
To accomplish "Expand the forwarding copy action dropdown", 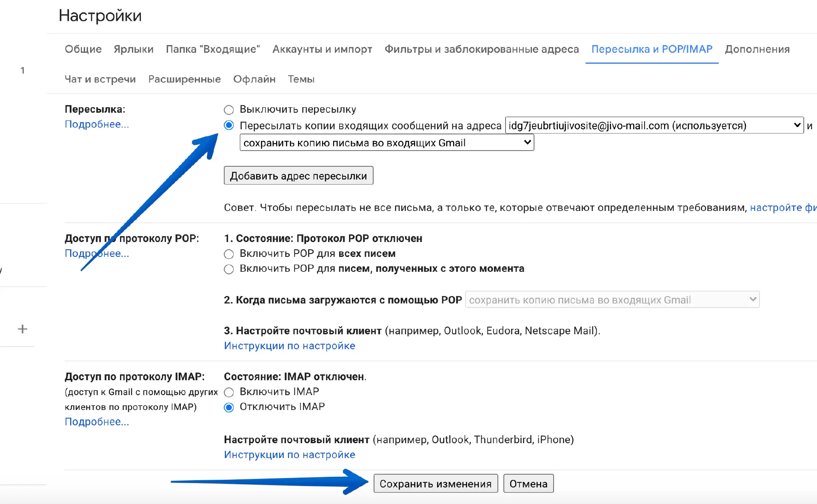I will tap(386, 143).
